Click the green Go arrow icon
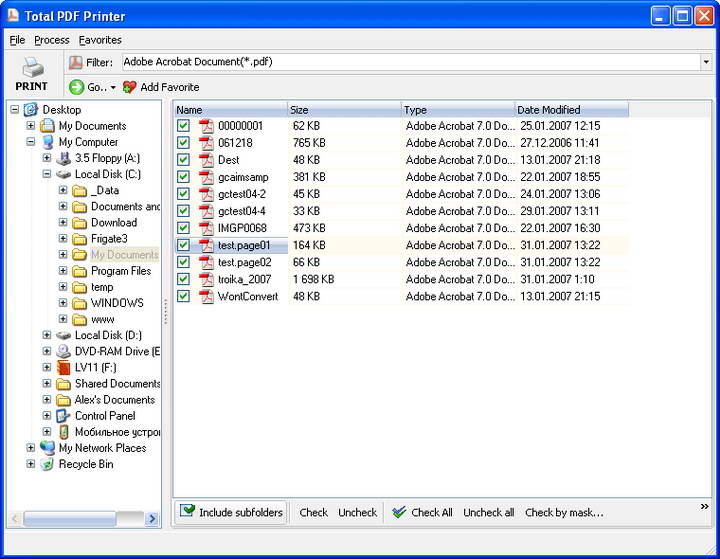This screenshot has height=559, width=720. point(77,87)
